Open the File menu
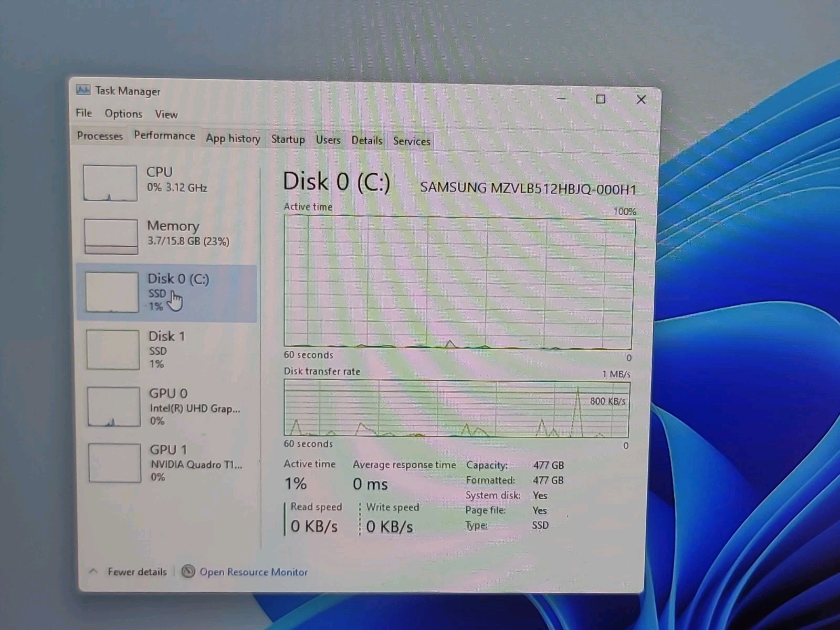This screenshot has height=630, width=840. pos(83,113)
